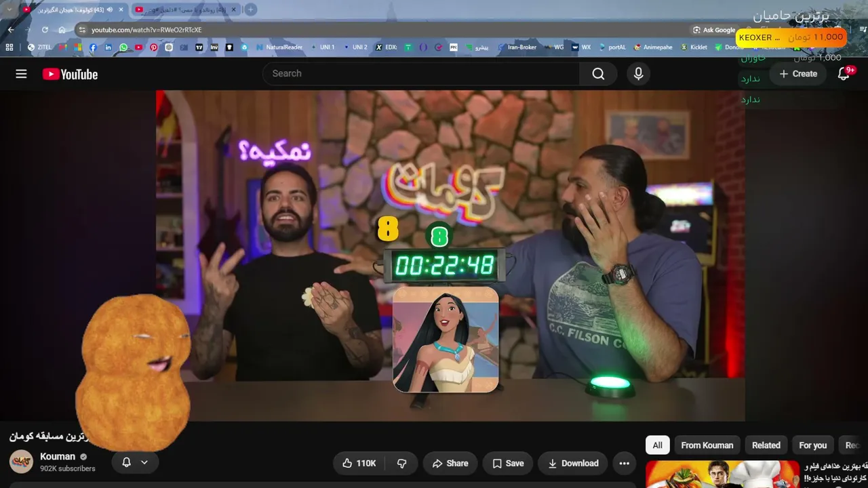Screen dimensions: 868x488
Task: Open the Microsoft bookmark icon
Action: pyautogui.click(x=77, y=47)
